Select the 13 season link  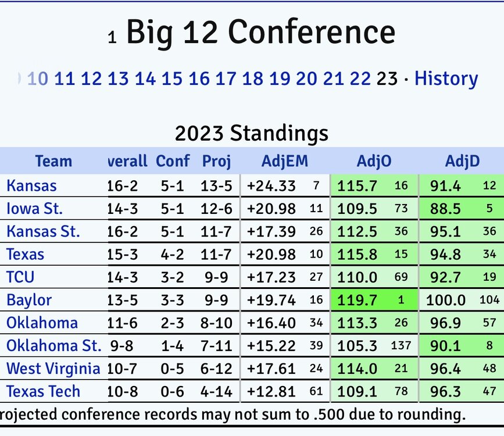[118, 78]
